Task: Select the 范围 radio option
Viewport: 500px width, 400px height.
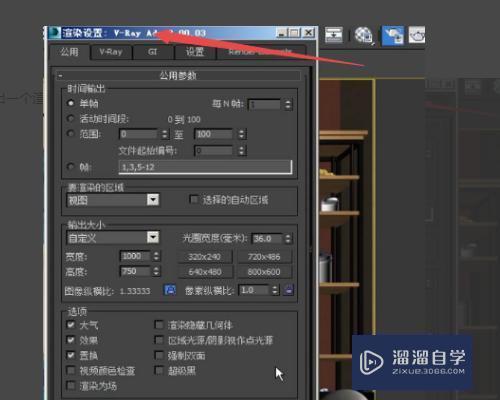Action: (71, 134)
